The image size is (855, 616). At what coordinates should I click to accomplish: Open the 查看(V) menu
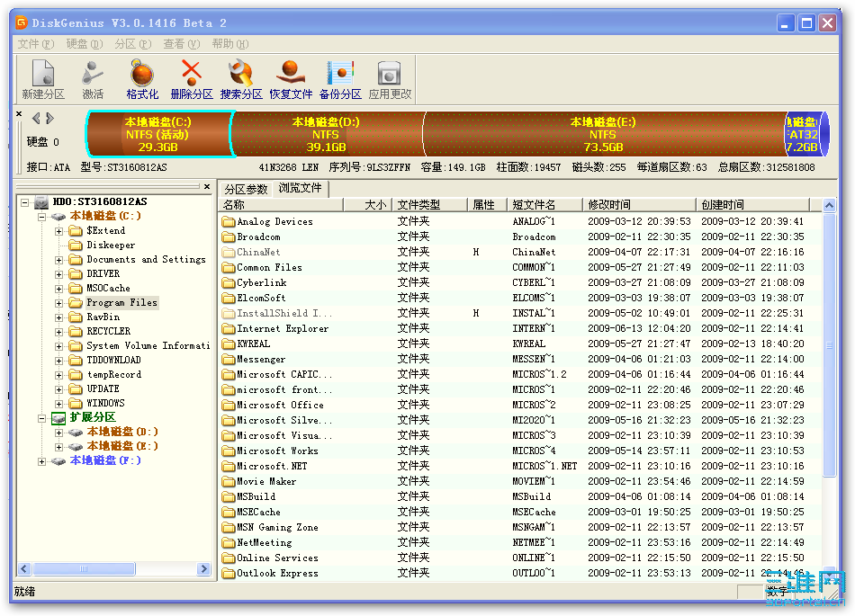[x=182, y=44]
